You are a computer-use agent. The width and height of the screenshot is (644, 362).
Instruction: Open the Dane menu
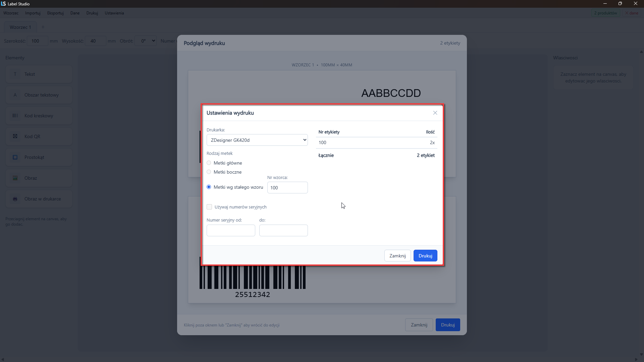75,13
